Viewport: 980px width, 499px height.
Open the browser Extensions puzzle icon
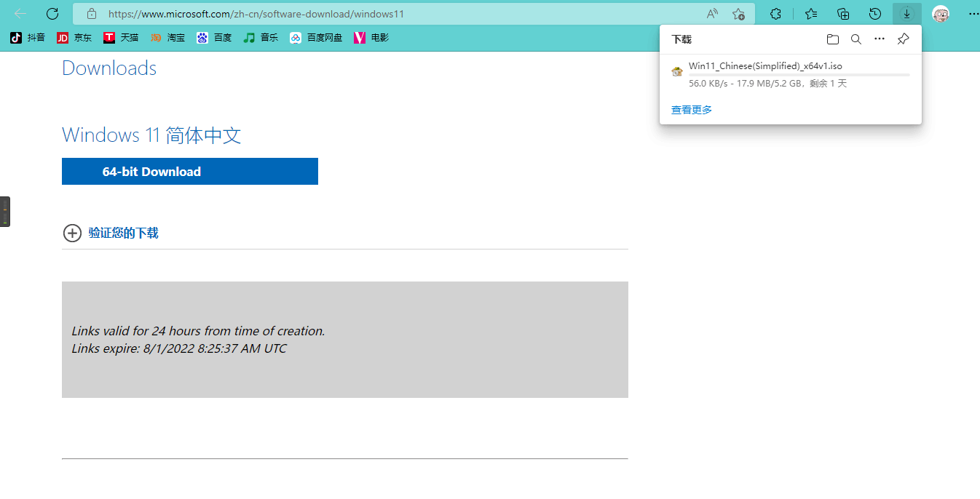pyautogui.click(x=776, y=14)
